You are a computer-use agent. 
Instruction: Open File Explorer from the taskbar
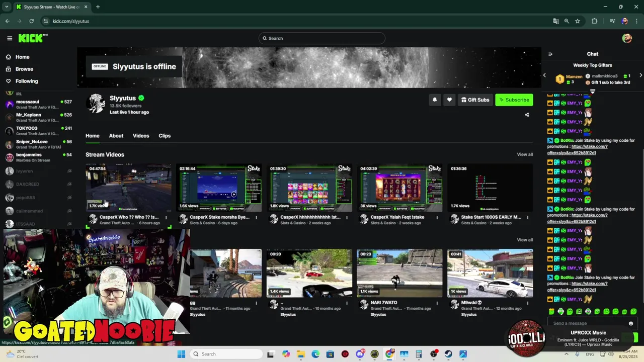coord(300,354)
